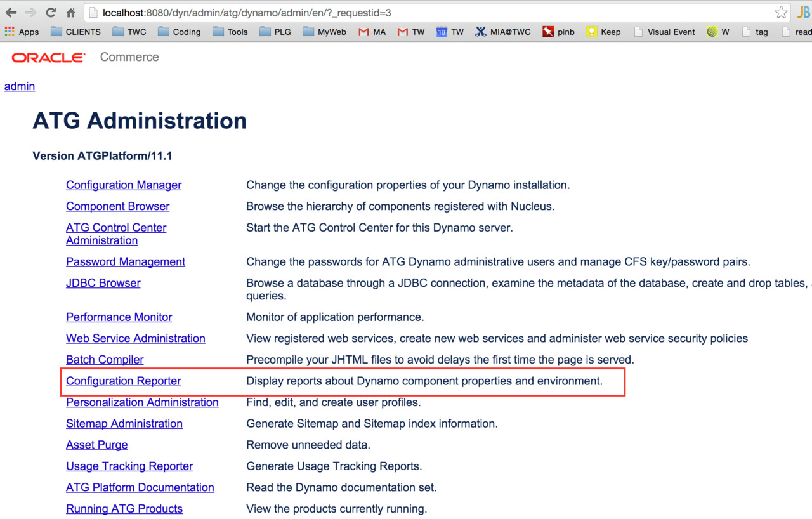Image resolution: width=812 pixels, height=519 pixels.
Task: Open the Gmail TW bookmark
Action: [x=411, y=32]
